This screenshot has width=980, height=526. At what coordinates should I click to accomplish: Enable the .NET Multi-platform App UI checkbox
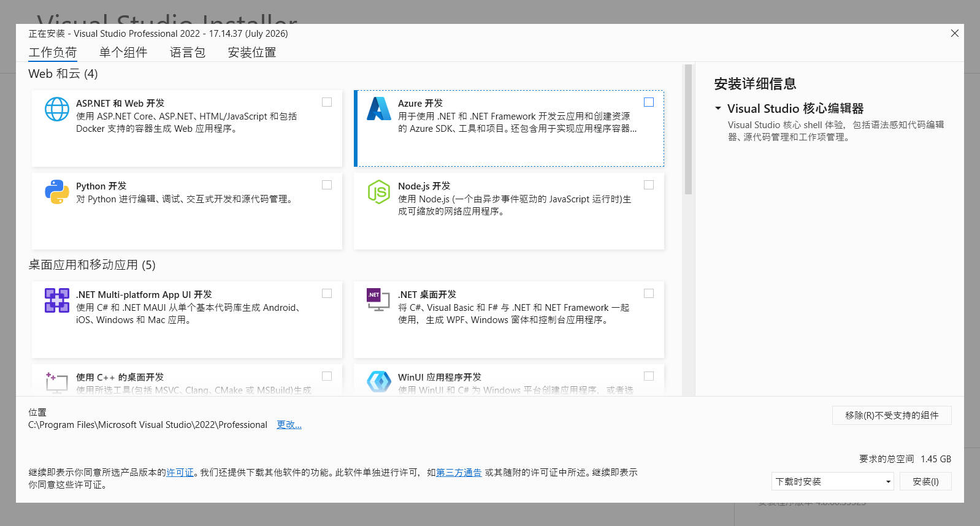[x=327, y=294]
